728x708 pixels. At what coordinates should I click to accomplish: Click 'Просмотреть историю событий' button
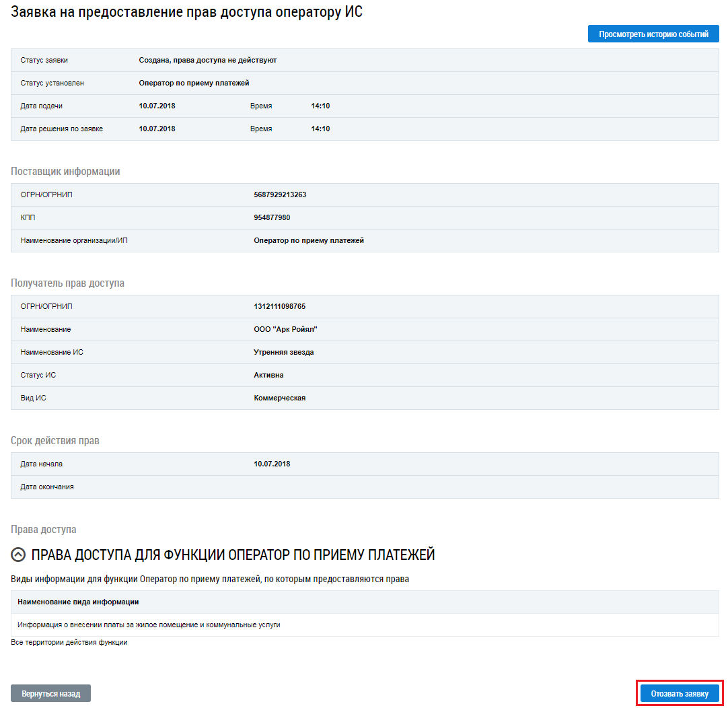[x=653, y=34]
